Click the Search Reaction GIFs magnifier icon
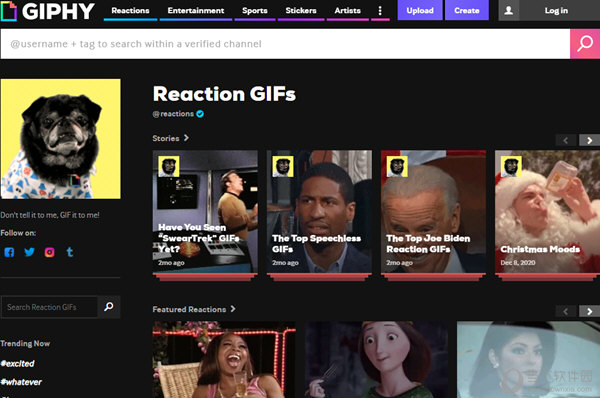The height and width of the screenshot is (398, 600). [x=109, y=307]
